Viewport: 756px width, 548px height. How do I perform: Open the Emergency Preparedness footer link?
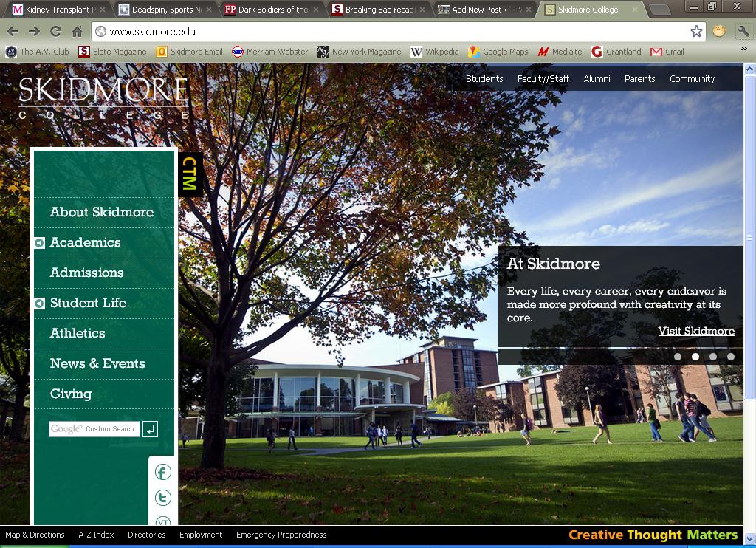point(281,535)
